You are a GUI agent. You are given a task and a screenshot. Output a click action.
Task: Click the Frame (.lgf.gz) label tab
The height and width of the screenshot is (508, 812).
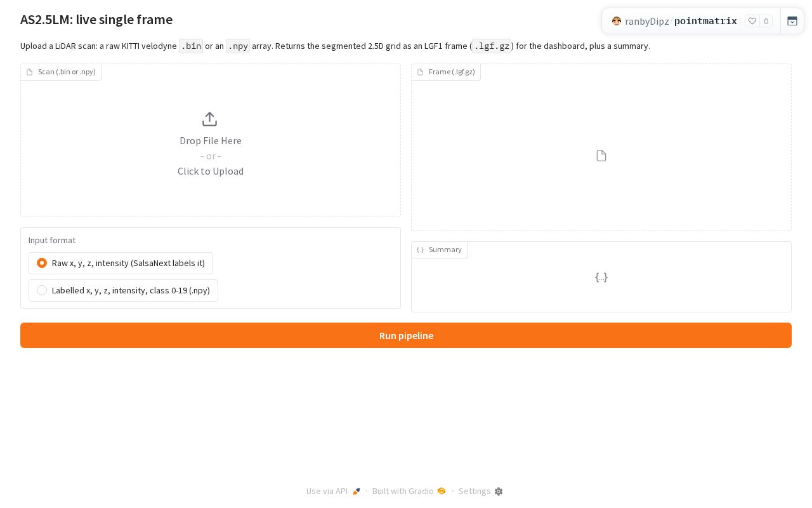(x=446, y=72)
